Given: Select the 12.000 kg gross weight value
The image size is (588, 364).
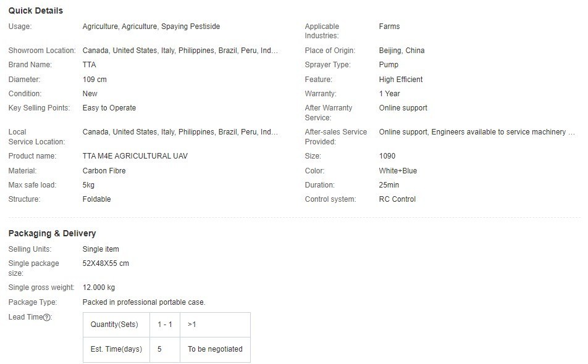Looking at the screenshot, I should [x=99, y=287].
